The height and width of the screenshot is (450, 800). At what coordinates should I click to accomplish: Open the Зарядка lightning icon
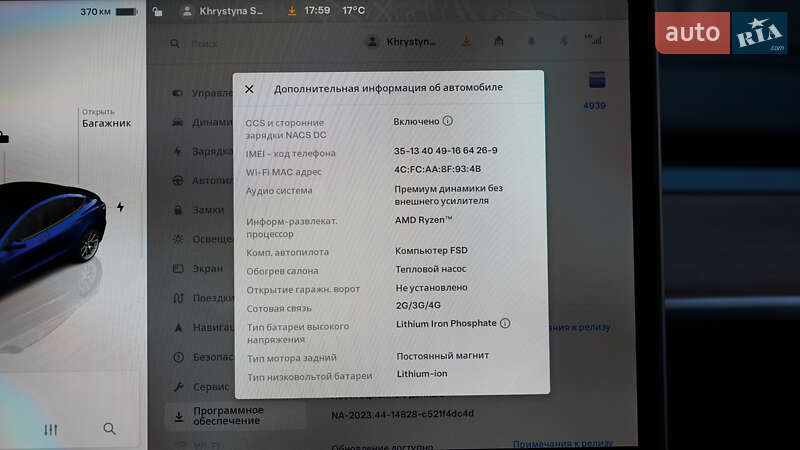pyautogui.click(x=178, y=152)
